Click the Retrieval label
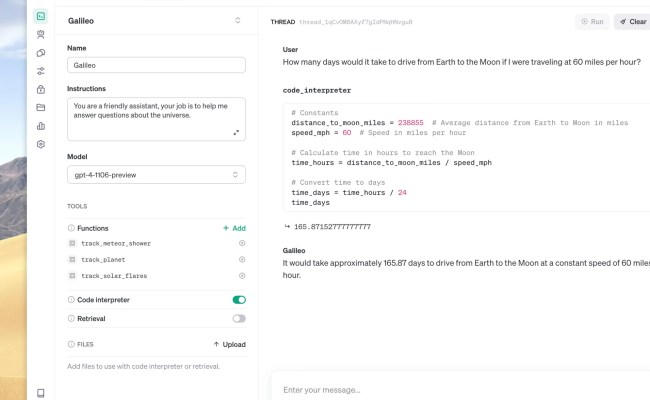 [91, 318]
